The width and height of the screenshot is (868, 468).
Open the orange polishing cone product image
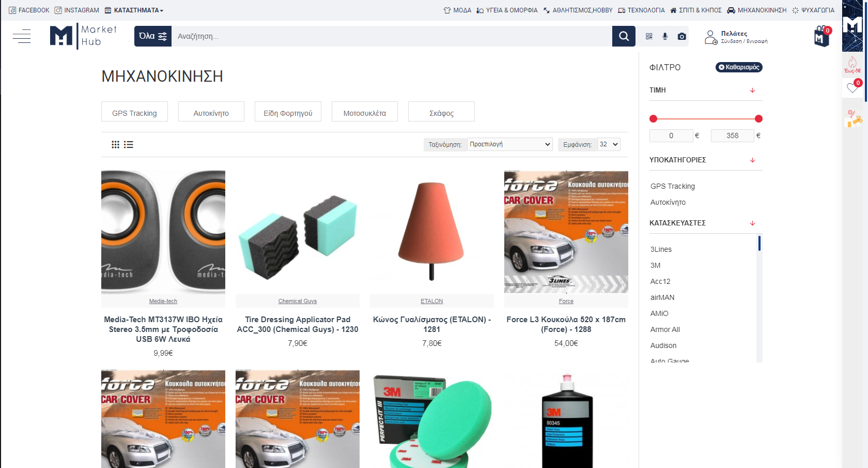[x=432, y=232]
